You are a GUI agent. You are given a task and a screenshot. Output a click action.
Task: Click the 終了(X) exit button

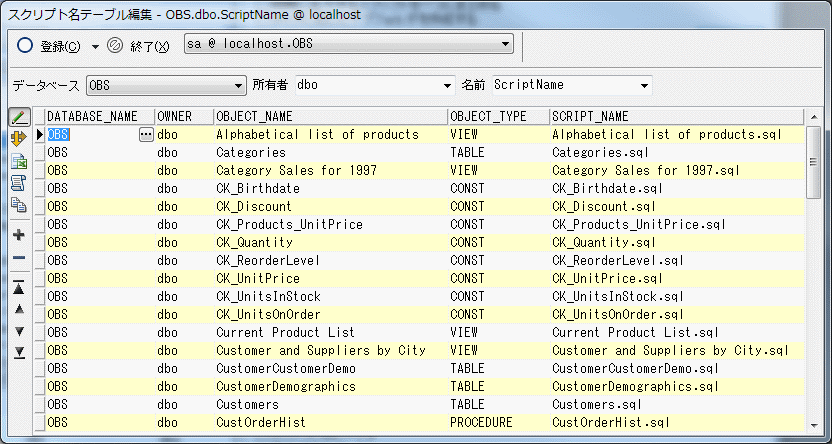coord(138,46)
